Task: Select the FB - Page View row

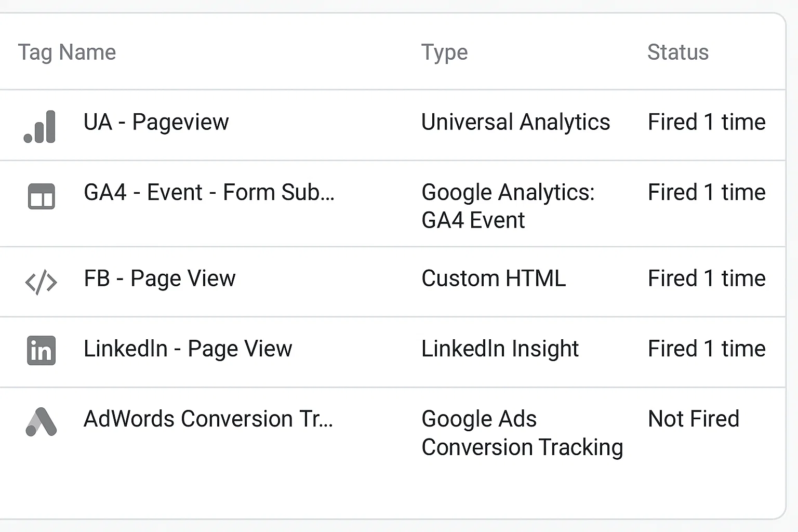Action: tap(159, 278)
